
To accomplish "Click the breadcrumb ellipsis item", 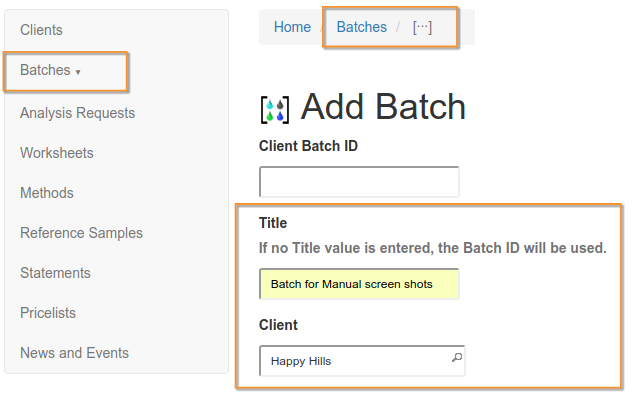I will point(422,27).
